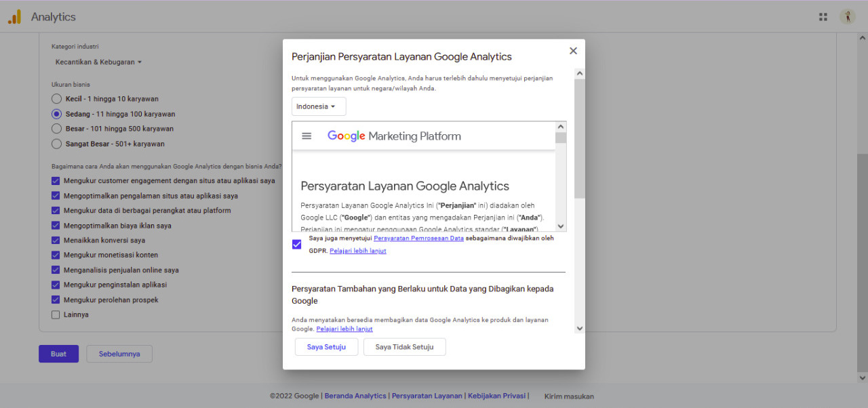Uncheck Mengoptimalkan pengalaman situs checkbox
The image size is (868, 408).
click(56, 196)
